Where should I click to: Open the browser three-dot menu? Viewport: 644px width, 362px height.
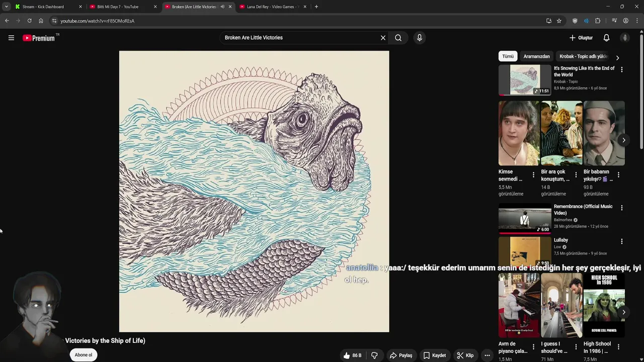coord(637,21)
